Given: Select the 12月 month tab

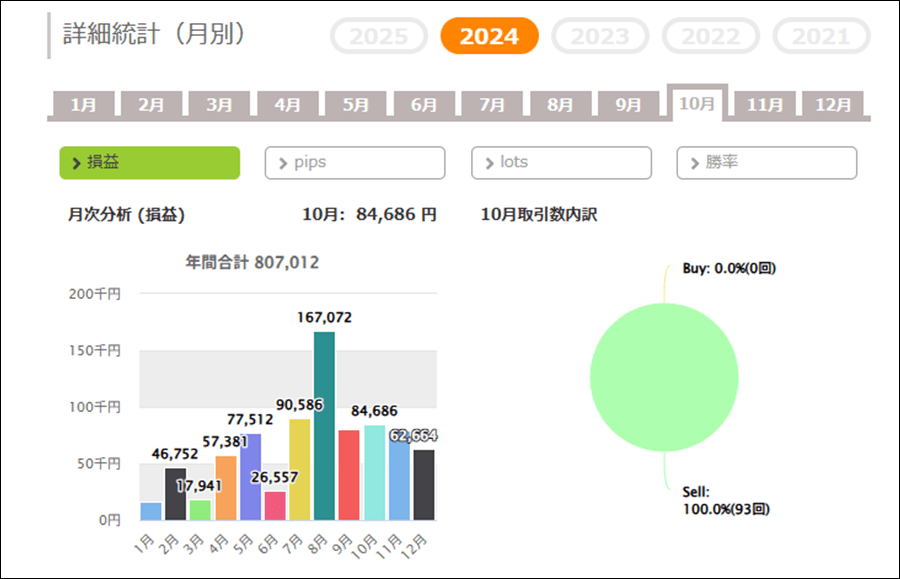Looking at the screenshot, I should (833, 104).
